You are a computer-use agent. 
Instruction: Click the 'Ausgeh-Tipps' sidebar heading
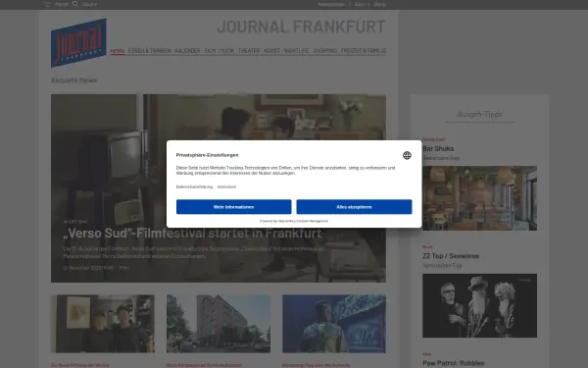(479, 114)
